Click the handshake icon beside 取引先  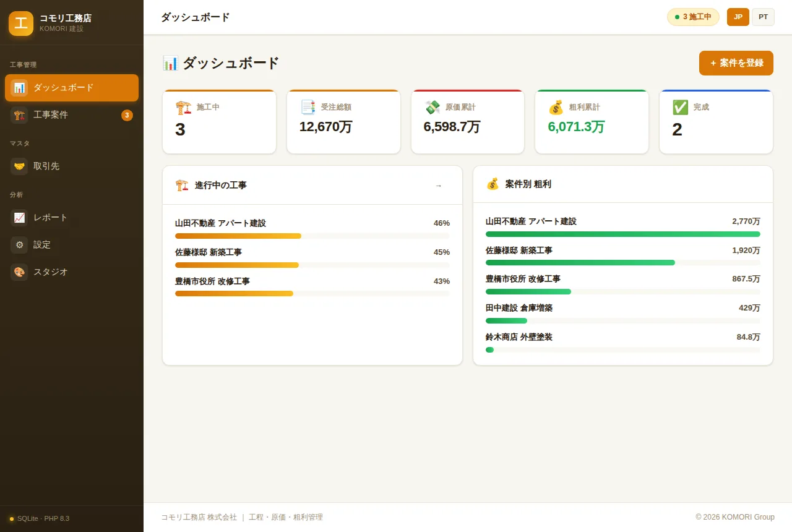[19, 166]
